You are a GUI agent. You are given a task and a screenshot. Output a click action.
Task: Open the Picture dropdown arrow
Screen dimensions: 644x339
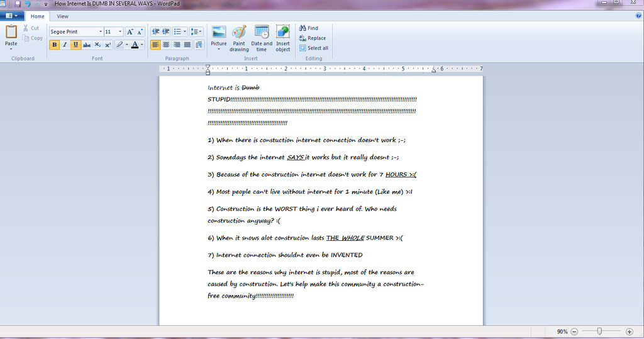218,49
